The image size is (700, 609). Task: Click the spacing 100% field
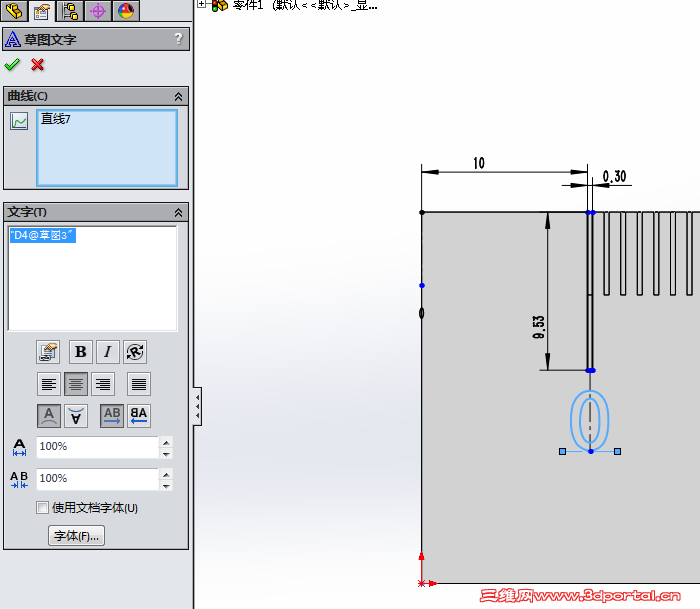coord(97,479)
